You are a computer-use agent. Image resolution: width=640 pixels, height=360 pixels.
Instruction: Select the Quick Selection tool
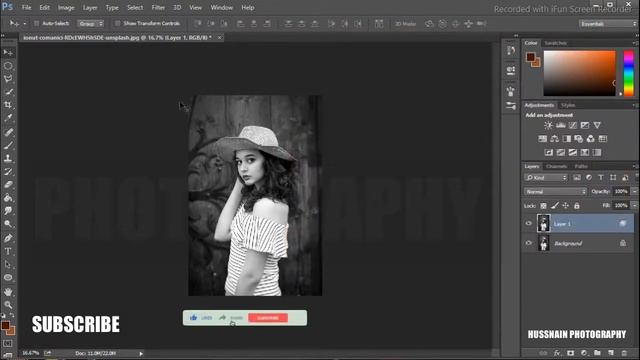coord(8,92)
